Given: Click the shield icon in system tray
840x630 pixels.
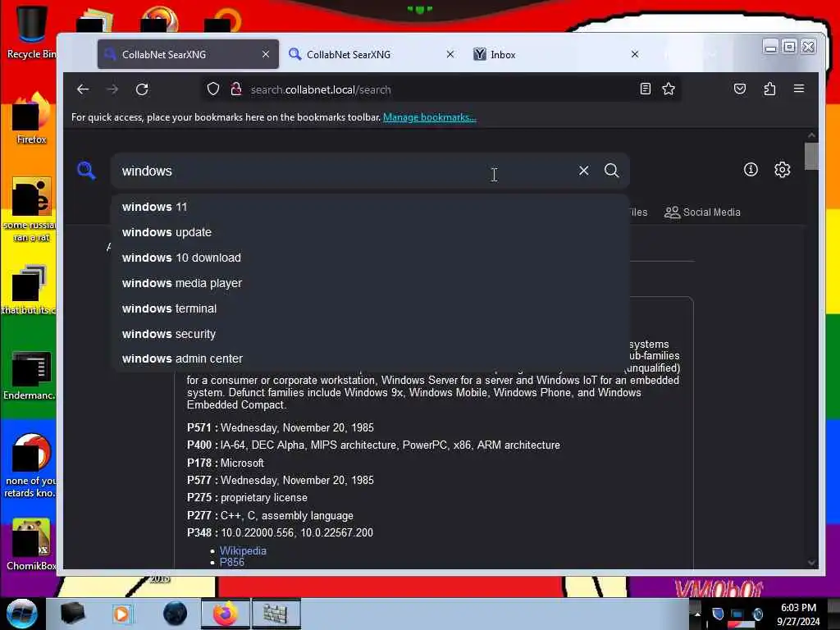Looking at the screenshot, I should pos(718,614).
